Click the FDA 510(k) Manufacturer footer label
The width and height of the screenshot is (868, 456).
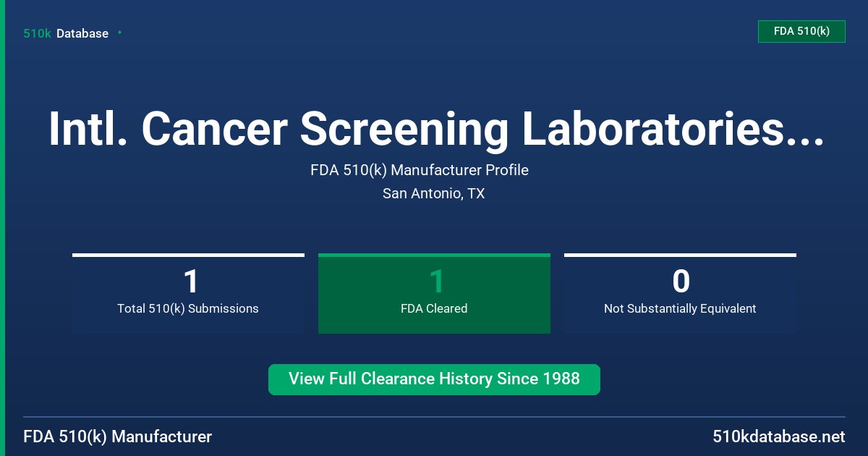[118, 436]
